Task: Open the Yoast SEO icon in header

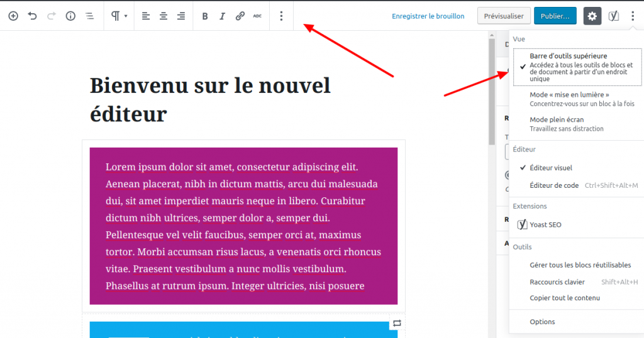Action: [614, 16]
